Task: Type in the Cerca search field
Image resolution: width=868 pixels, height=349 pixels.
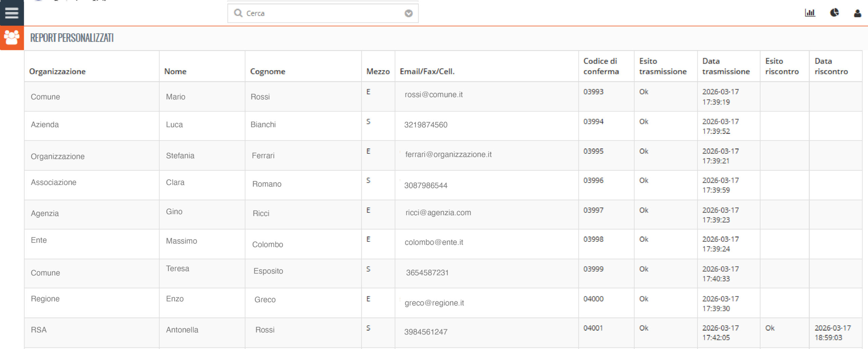Action: [x=322, y=13]
